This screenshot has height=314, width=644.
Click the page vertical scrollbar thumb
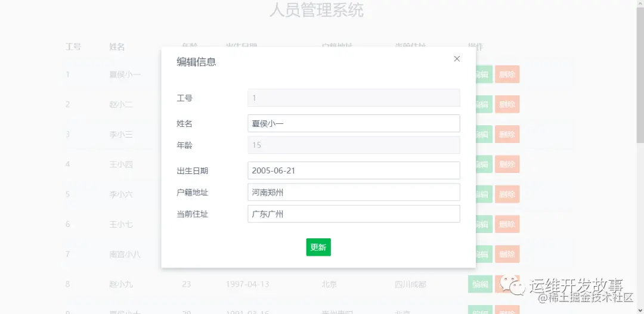[x=640, y=74]
